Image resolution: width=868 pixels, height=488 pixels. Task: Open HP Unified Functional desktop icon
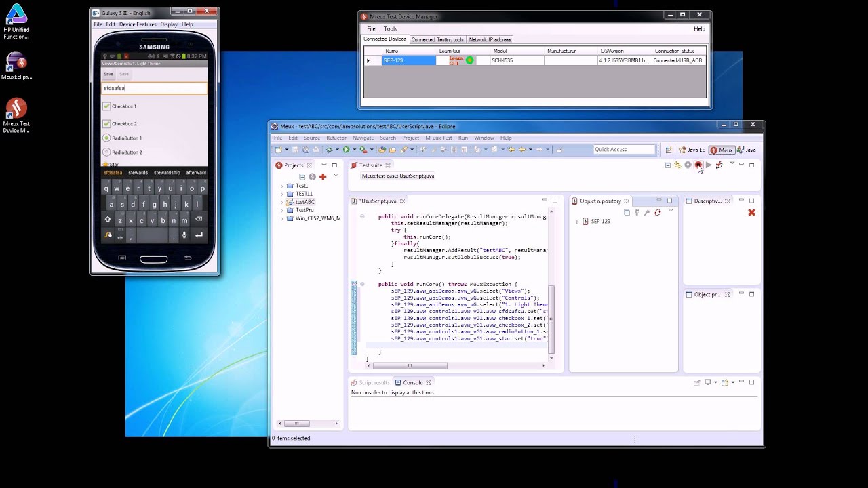pyautogui.click(x=16, y=22)
